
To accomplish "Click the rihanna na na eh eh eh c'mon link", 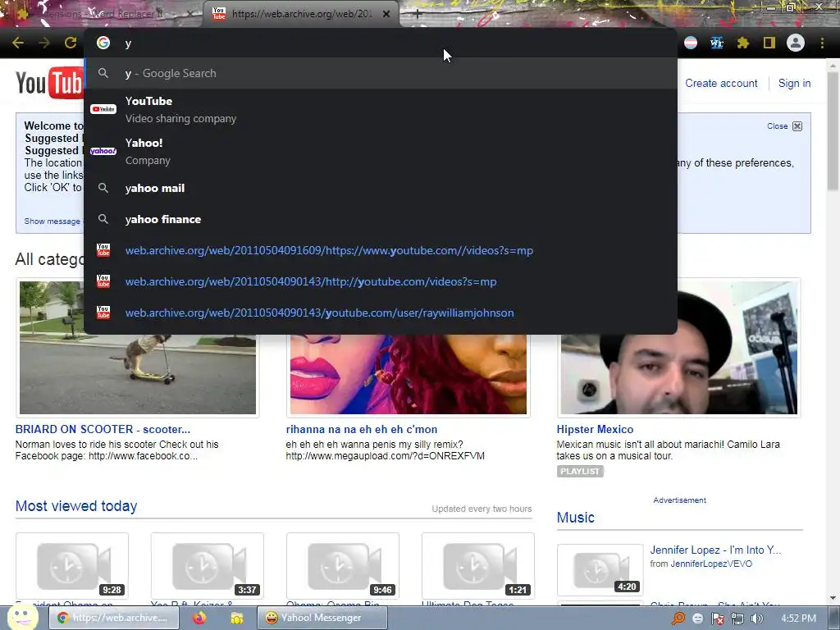I will pyautogui.click(x=362, y=429).
